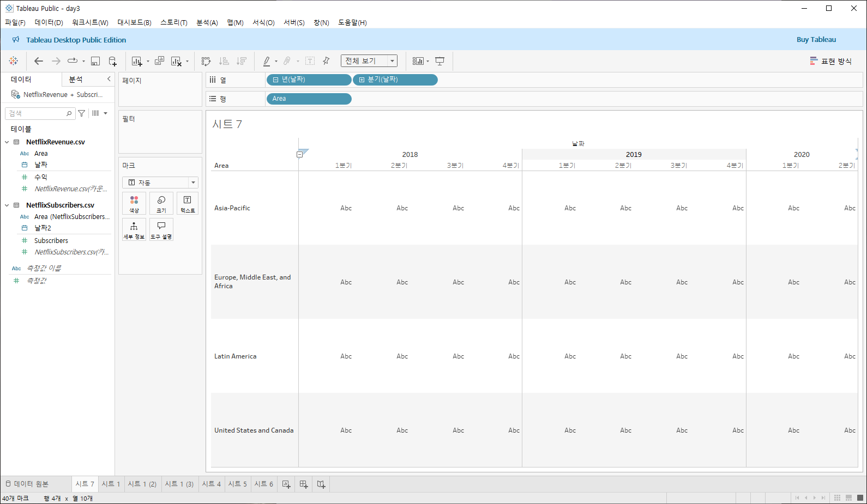Viewport: 867px width, 504px height.
Task: Click the Buy Tableau link
Action: 816,40
